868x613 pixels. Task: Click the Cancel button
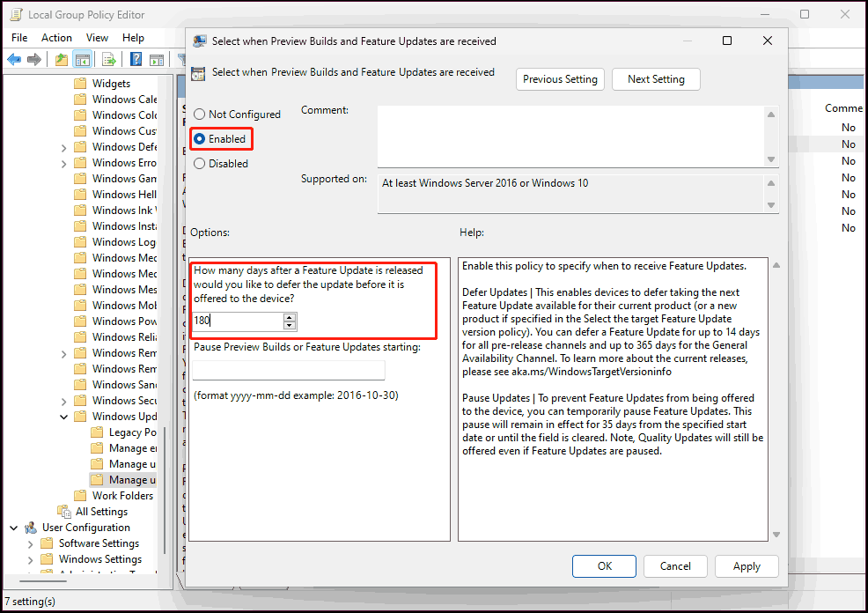pos(675,566)
